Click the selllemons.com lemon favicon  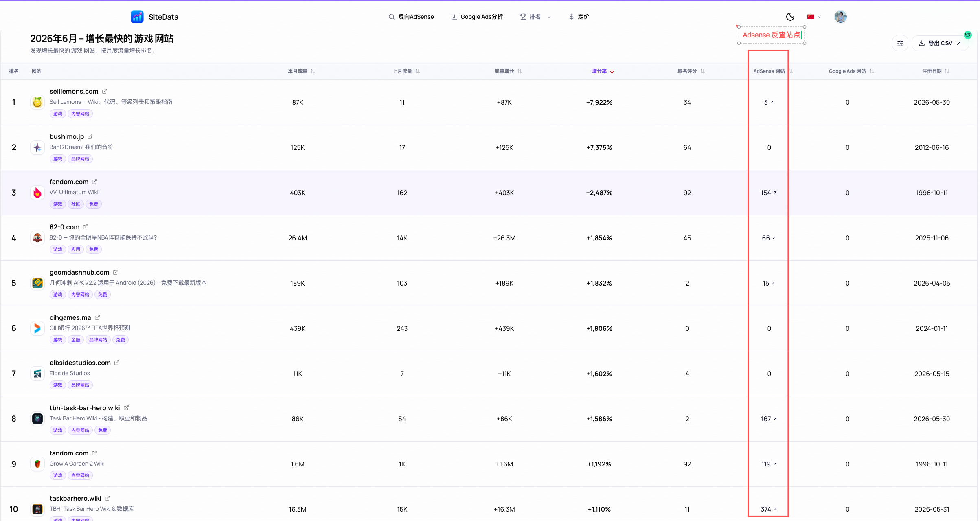(x=37, y=102)
